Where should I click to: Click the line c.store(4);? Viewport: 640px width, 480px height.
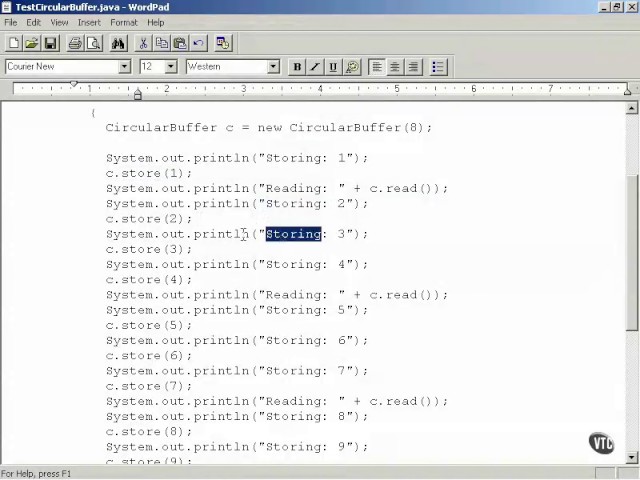pyautogui.click(x=149, y=280)
